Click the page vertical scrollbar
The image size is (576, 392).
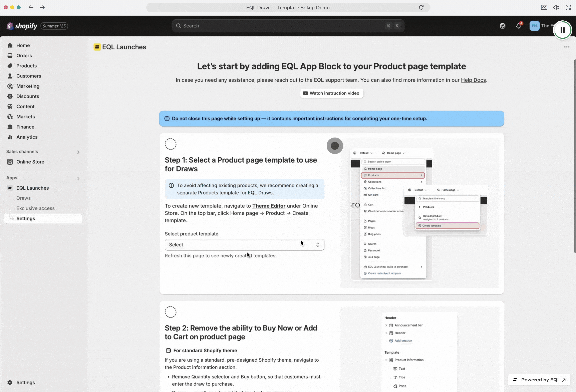click(x=575, y=156)
